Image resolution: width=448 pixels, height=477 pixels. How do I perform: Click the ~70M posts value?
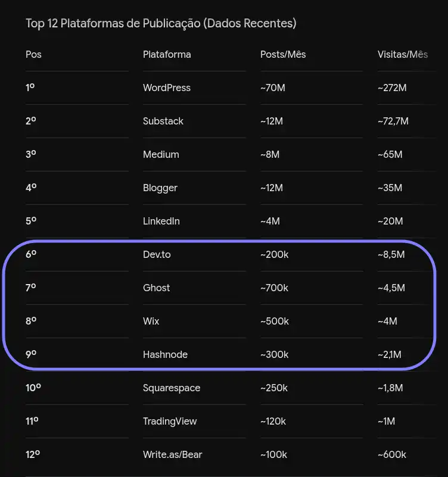[273, 88]
